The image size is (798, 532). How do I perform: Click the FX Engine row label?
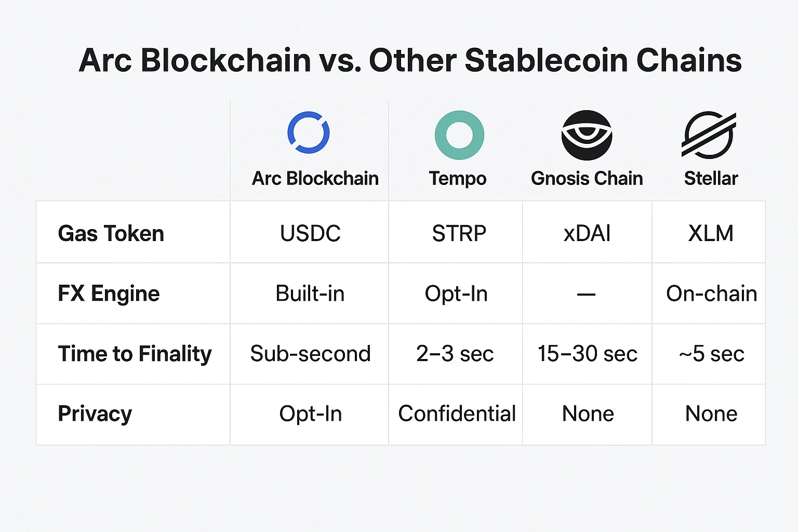pyautogui.click(x=109, y=294)
